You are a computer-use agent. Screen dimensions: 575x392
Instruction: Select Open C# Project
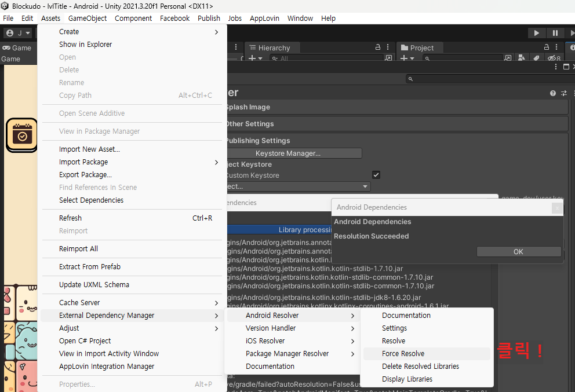132,340
